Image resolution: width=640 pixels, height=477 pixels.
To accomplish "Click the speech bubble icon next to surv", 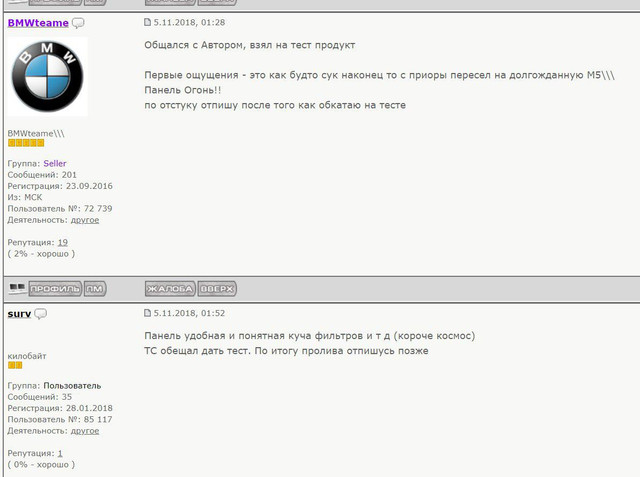I will coord(40,314).
